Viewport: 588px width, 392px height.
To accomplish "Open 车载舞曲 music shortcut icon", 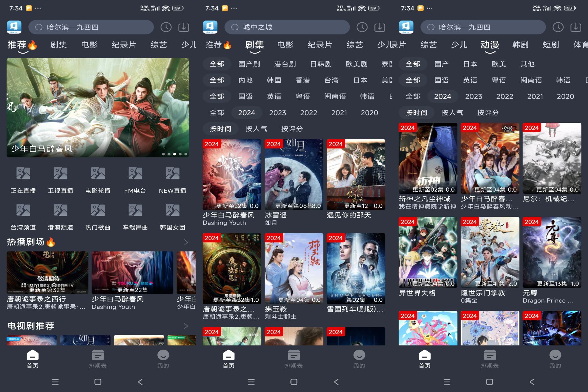I will (x=135, y=210).
